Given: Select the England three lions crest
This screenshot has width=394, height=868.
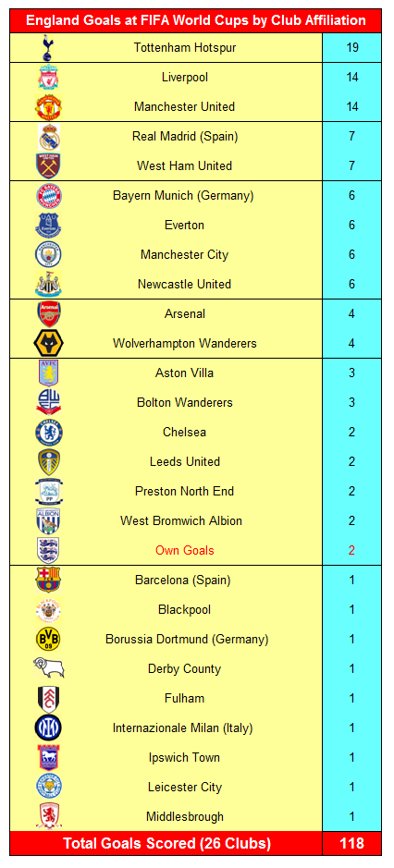Looking at the screenshot, I should coord(48,550).
